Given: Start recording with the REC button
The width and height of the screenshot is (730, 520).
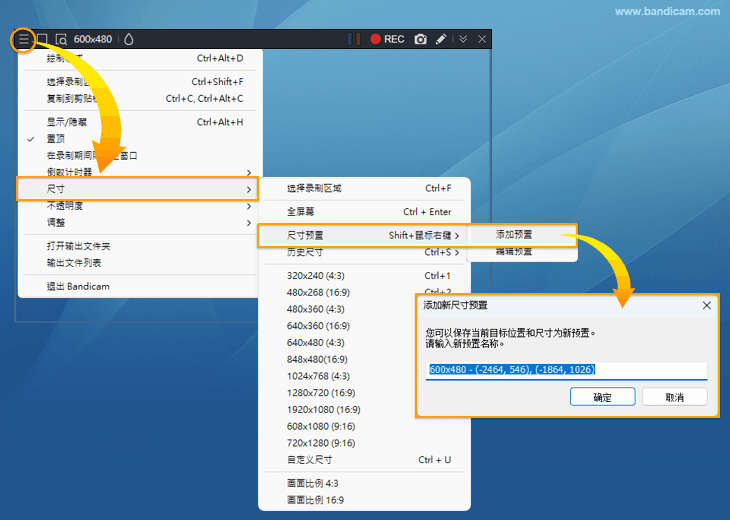Looking at the screenshot, I should tap(387, 39).
